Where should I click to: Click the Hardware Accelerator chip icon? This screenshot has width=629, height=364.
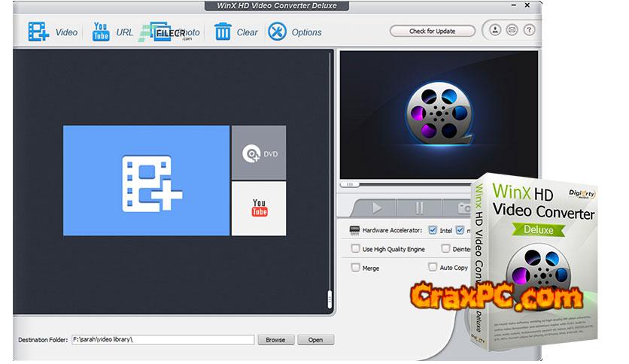[x=354, y=230]
